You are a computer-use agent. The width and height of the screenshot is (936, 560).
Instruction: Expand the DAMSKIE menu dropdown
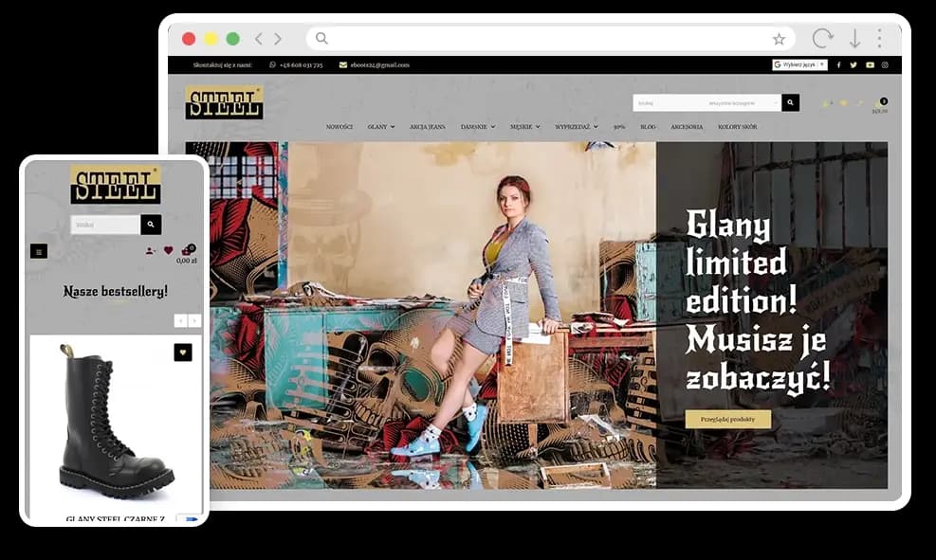(x=477, y=126)
